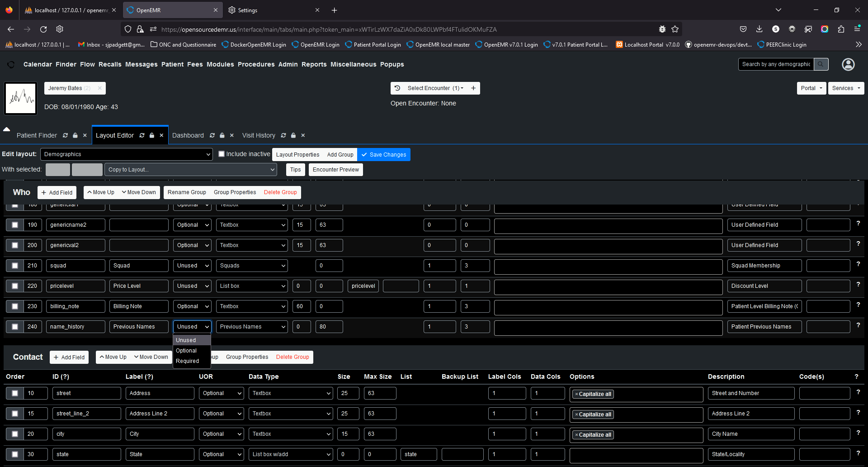Add Field to the Contact group
The width and height of the screenshot is (868, 467).
[69, 357]
